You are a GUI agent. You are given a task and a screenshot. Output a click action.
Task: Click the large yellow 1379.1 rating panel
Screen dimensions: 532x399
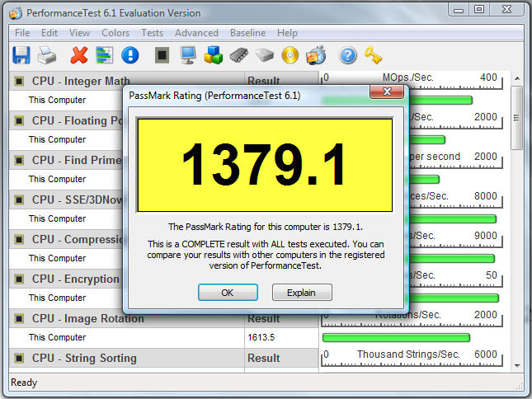(x=265, y=165)
